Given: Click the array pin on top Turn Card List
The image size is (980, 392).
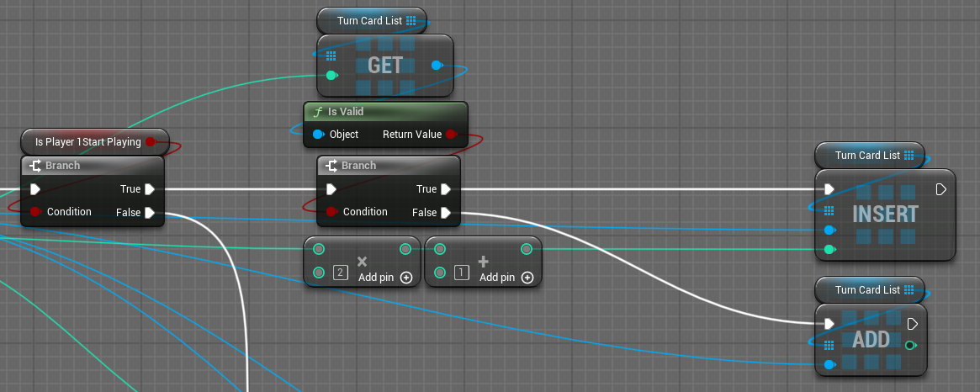Looking at the screenshot, I should 411,20.
